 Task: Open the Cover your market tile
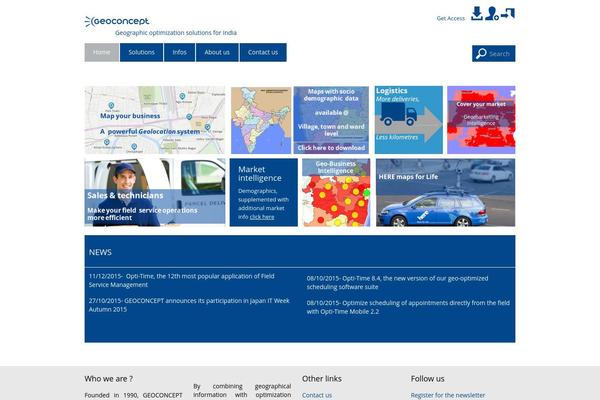pyautogui.click(x=481, y=120)
